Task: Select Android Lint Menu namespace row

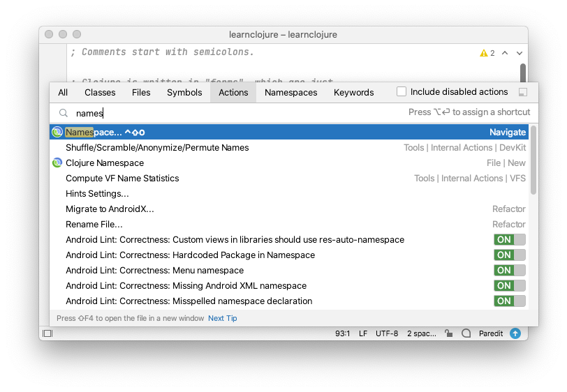Action: click(x=289, y=271)
